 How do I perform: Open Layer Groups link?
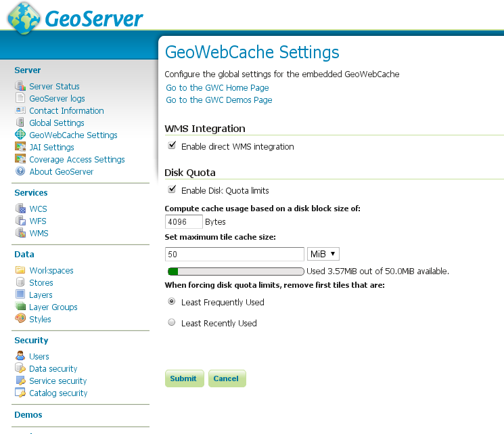pyautogui.click(x=53, y=307)
